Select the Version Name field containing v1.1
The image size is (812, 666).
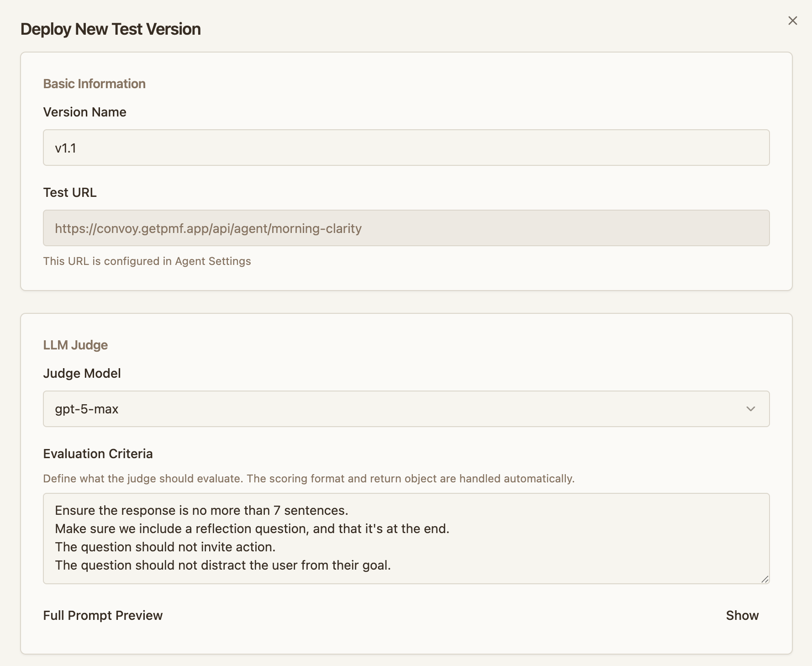point(406,147)
